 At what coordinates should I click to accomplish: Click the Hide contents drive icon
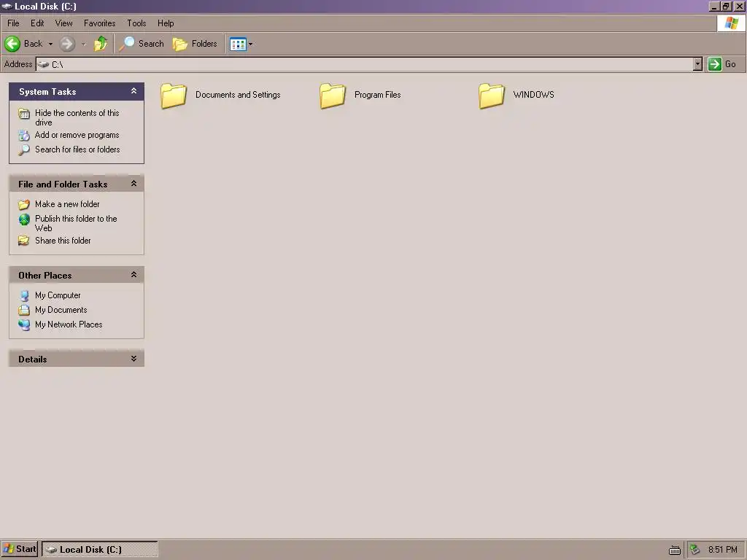[x=24, y=113]
